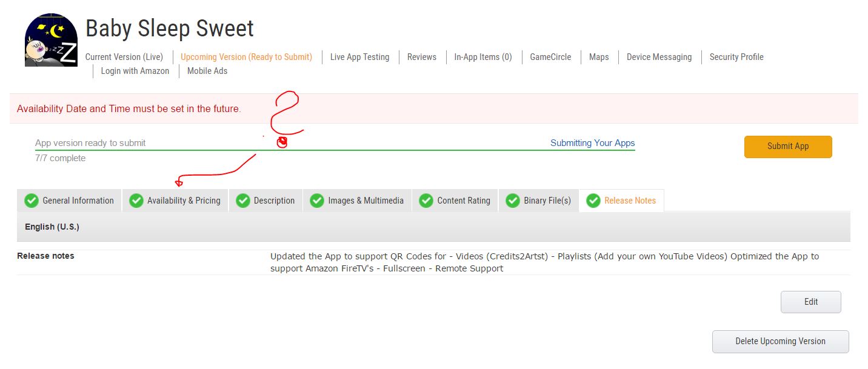Click the 'App version ready to submit' text

(90, 143)
